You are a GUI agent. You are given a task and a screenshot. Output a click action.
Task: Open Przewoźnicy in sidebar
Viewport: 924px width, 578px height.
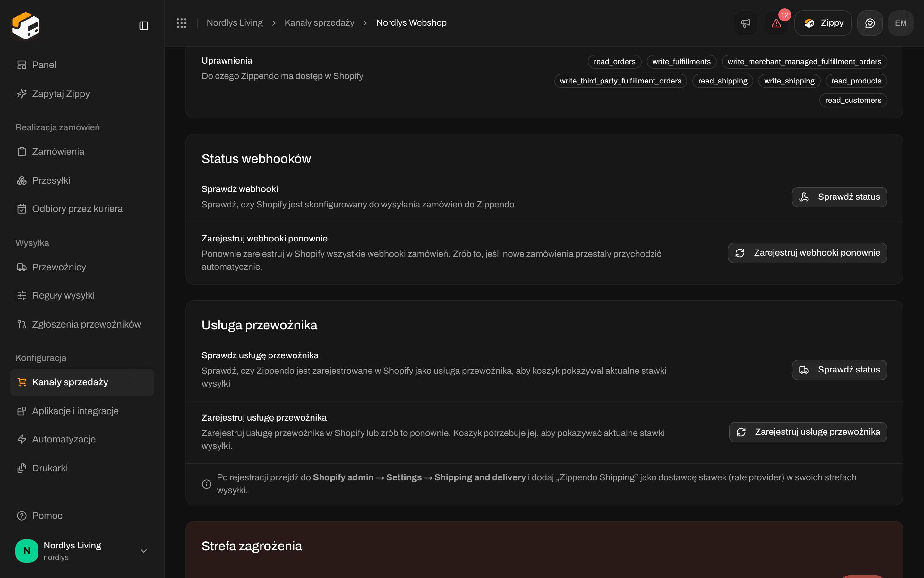pos(82,267)
